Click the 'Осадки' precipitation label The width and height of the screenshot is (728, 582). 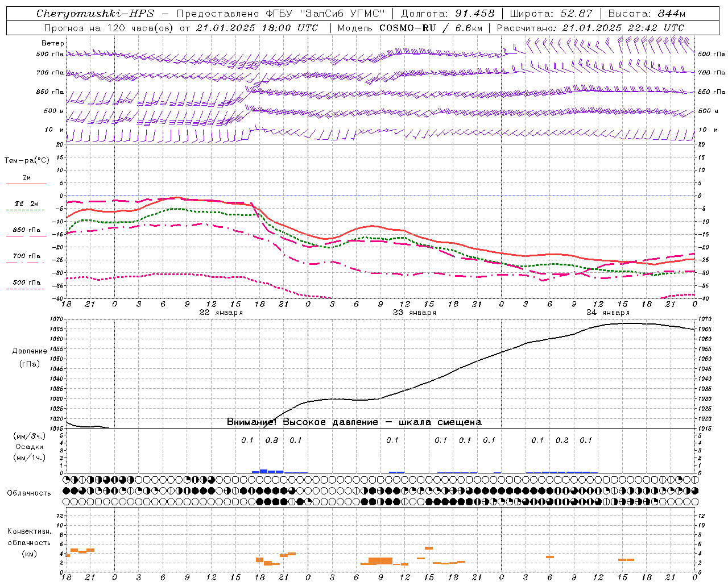coord(30,447)
